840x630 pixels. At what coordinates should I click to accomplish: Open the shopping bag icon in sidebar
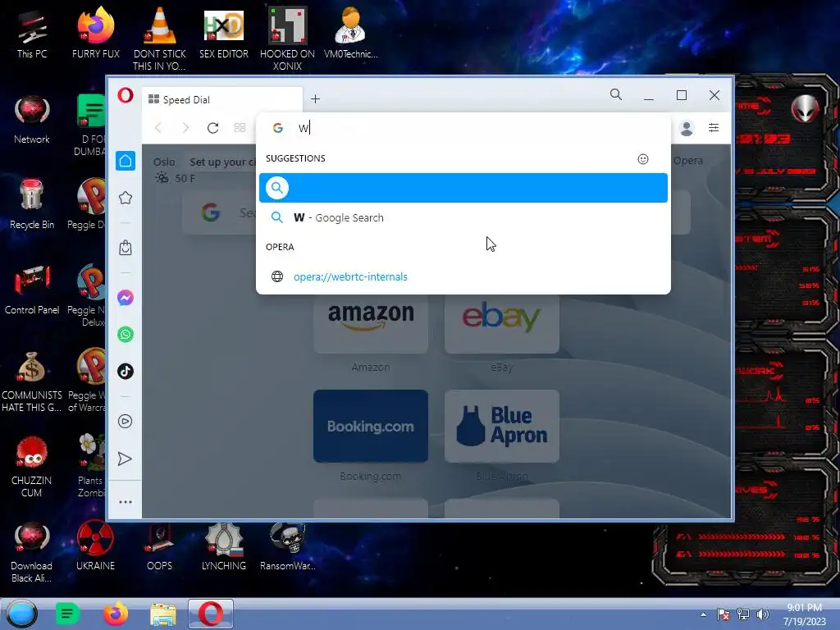click(x=126, y=248)
